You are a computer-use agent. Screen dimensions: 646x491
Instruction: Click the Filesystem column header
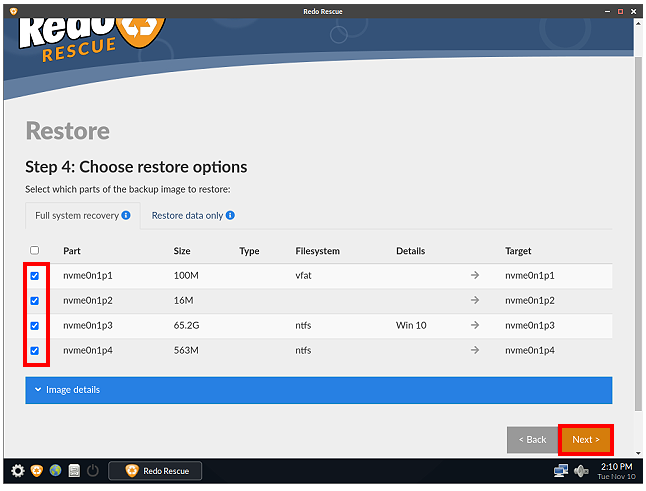pos(317,251)
